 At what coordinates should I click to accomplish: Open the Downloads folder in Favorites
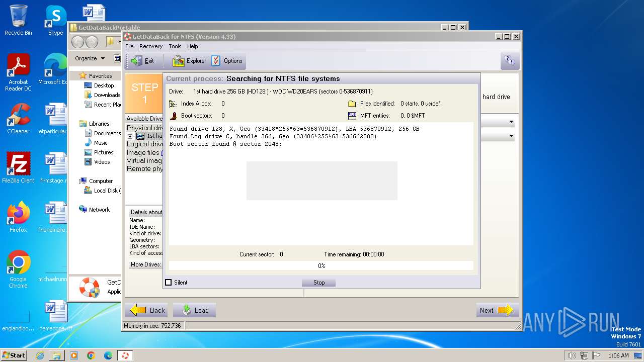[103, 95]
